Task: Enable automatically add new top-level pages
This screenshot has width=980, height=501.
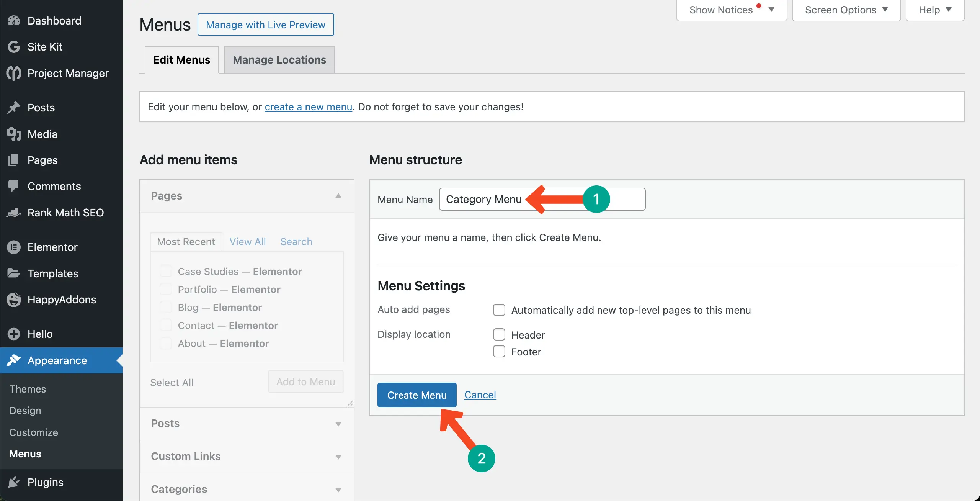Action: point(499,310)
